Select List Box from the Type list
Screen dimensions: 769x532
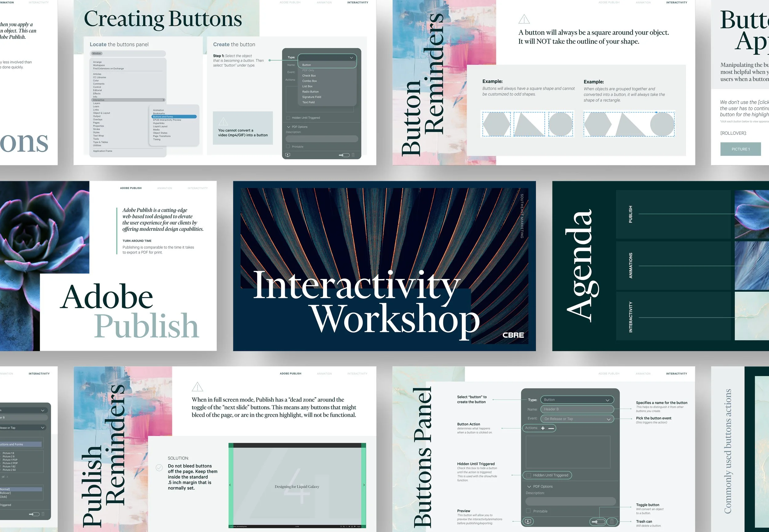tap(307, 86)
